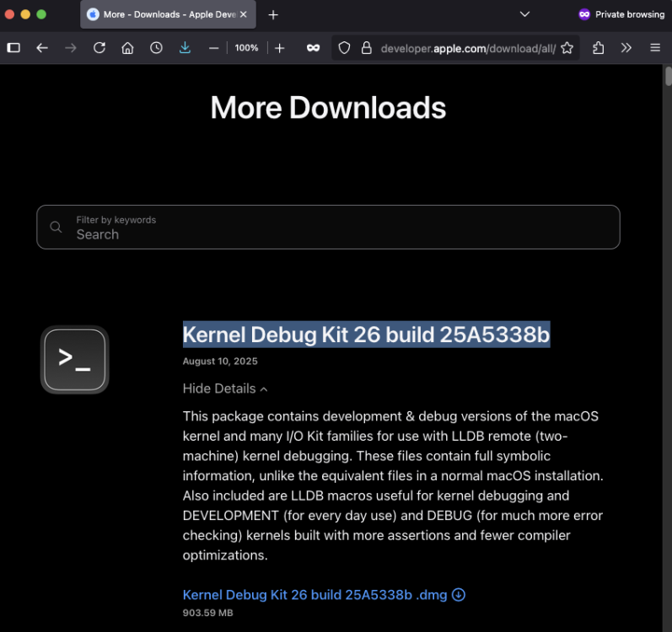Click the August 10, 2025 date

point(220,361)
